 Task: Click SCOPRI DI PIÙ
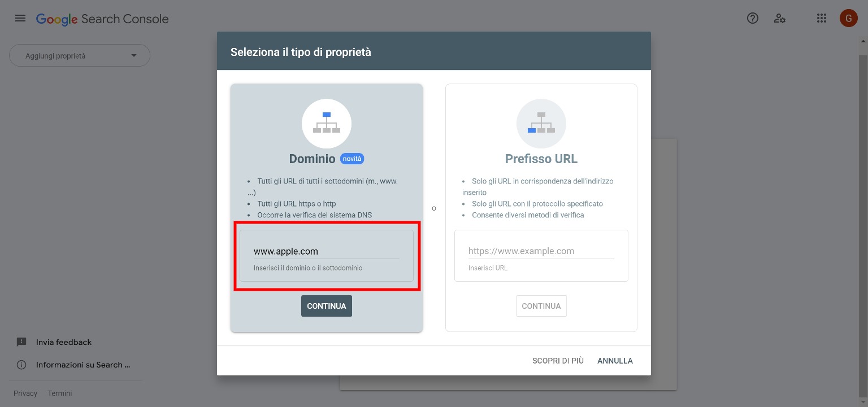[558, 361]
